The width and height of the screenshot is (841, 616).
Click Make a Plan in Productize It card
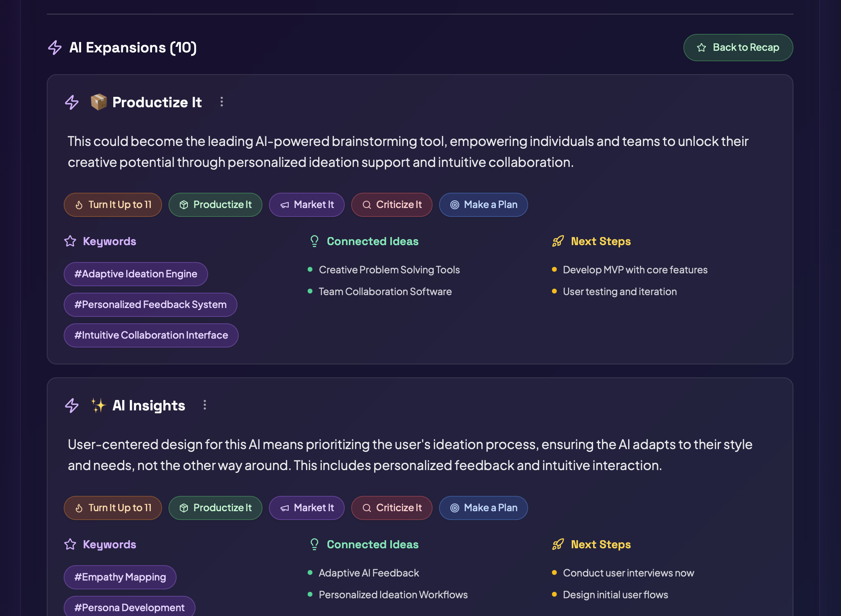(483, 205)
